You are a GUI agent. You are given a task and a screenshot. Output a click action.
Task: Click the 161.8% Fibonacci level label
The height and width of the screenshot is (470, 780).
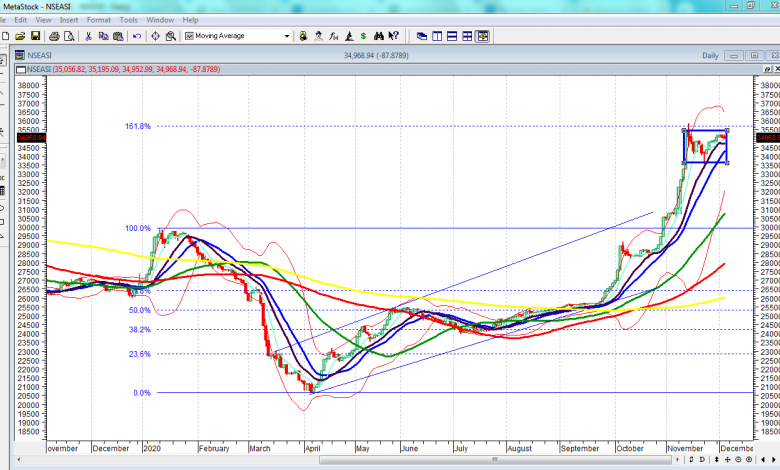(x=138, y=127)
